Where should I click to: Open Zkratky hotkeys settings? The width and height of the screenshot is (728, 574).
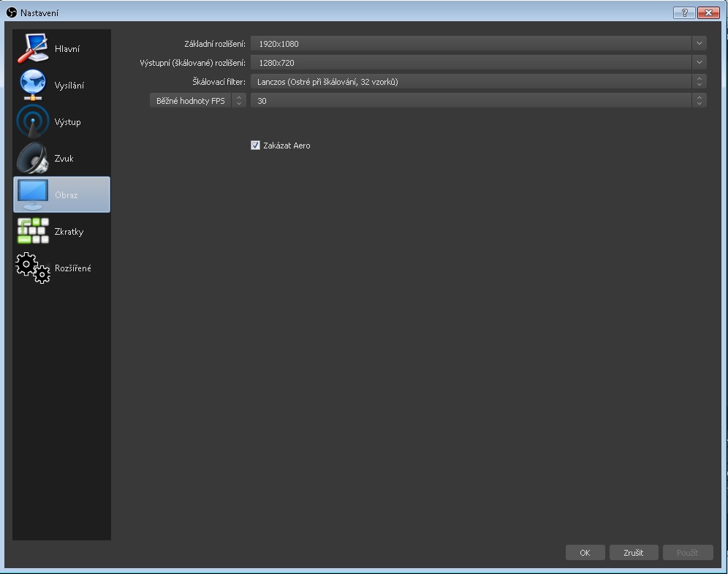click(x=61, y=231)
